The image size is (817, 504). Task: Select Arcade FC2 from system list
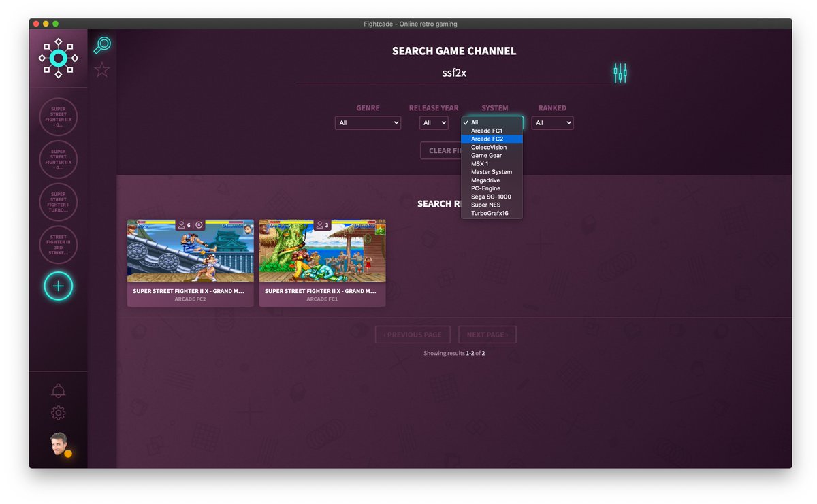(487, 139)
